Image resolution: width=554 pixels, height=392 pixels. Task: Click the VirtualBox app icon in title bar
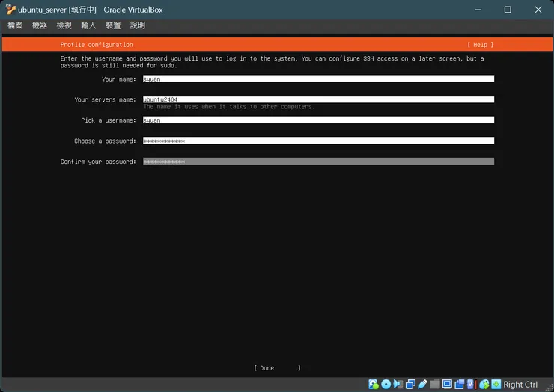10,10
